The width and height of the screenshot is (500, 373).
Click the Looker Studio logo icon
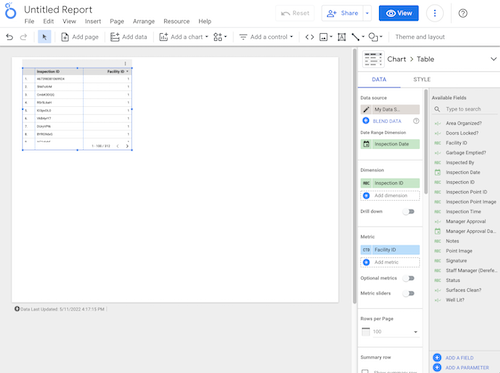point(10,11)
